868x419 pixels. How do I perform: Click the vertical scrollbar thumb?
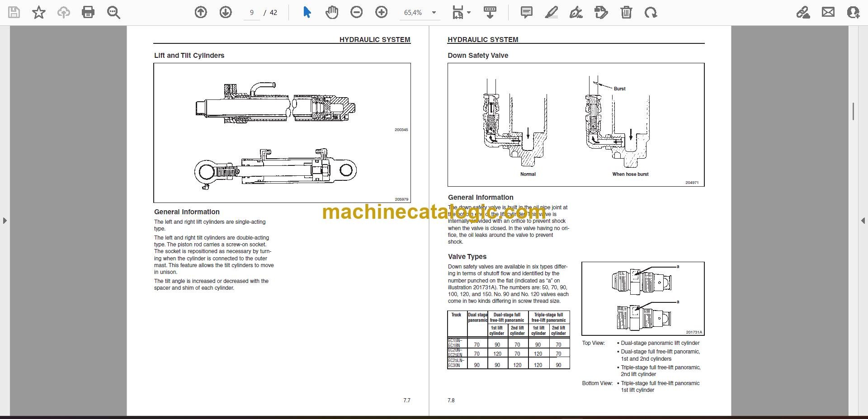pos(853,111)
